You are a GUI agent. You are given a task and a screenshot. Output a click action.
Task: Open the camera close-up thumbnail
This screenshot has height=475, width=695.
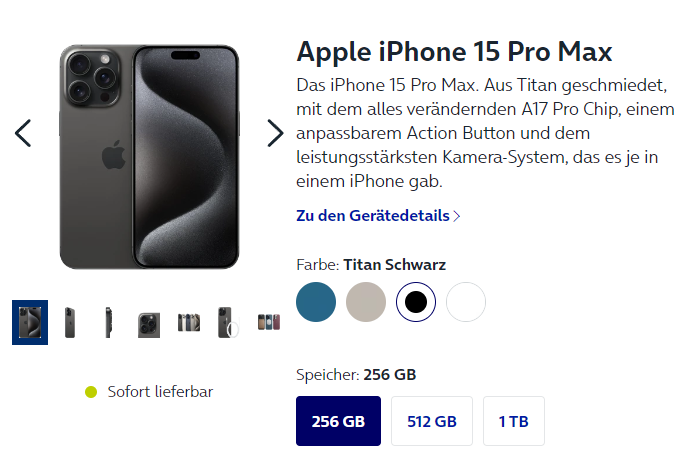(x=149, y=325)
